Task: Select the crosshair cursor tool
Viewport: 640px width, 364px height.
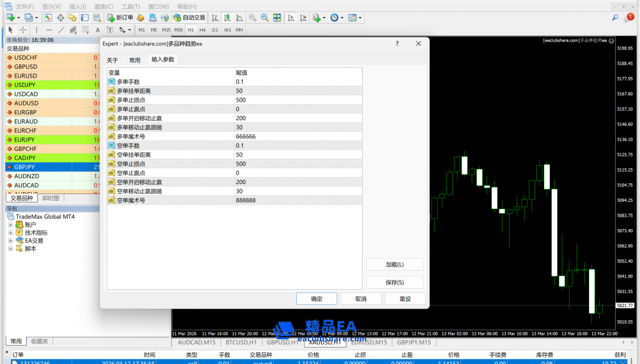Action: tap(23, 30)
